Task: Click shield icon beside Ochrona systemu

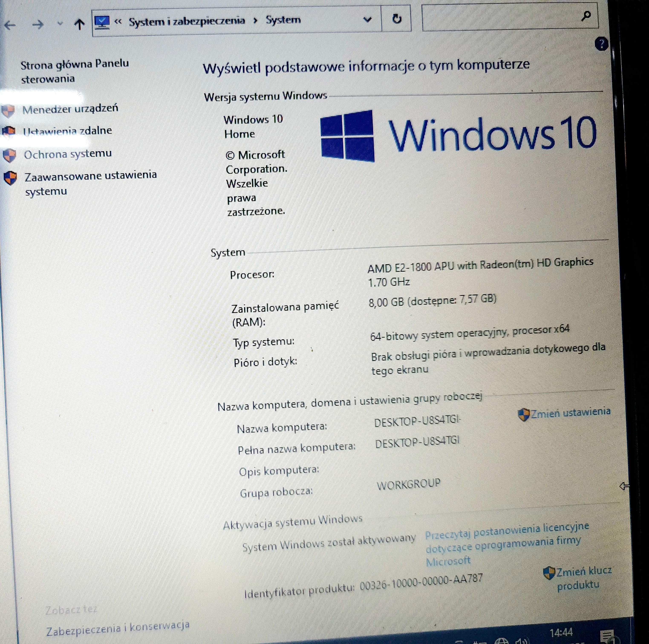Action: [9, 155]
